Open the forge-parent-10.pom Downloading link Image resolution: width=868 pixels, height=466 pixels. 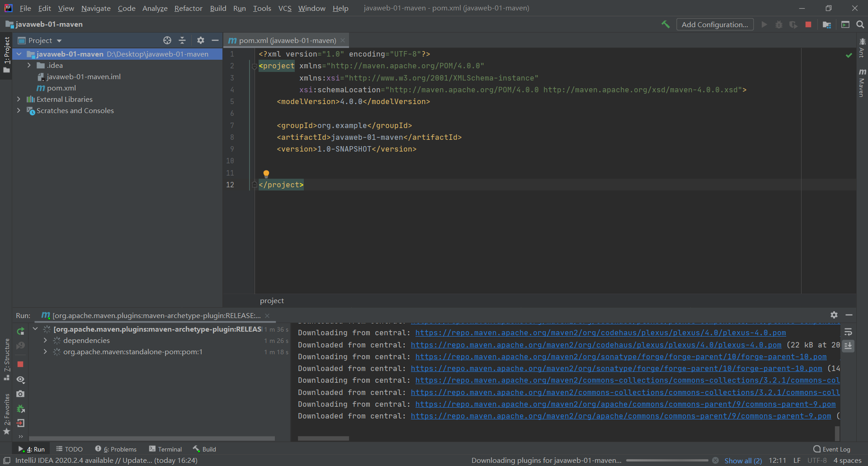click(621, 357)
